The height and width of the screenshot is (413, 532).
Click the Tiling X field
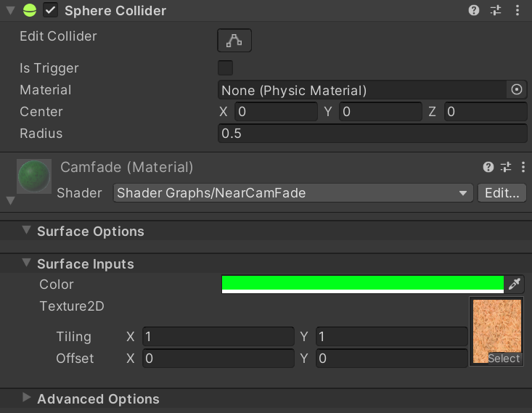tap(218, 337)
